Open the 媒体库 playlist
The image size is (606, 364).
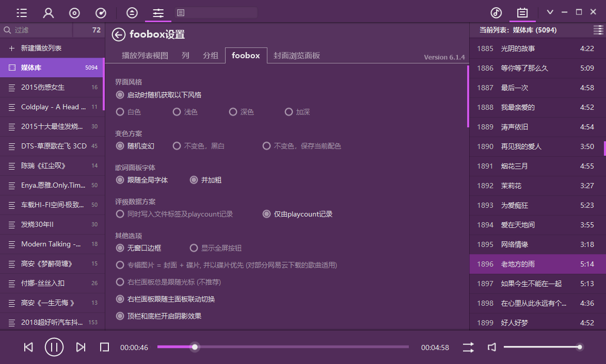(52, 68)
